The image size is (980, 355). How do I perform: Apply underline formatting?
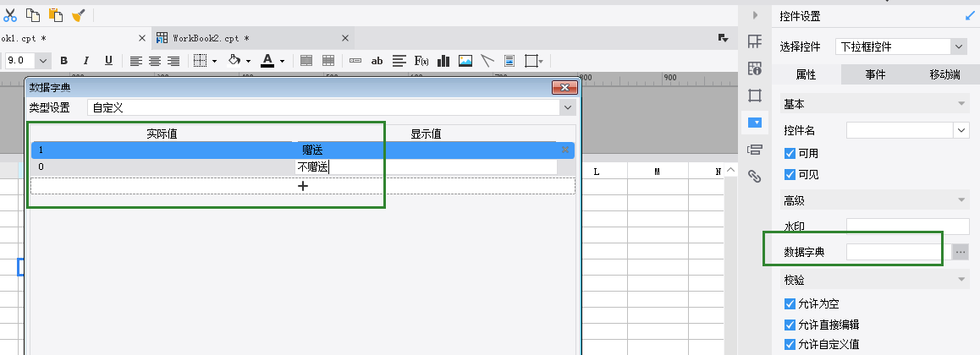pos(108,61)
